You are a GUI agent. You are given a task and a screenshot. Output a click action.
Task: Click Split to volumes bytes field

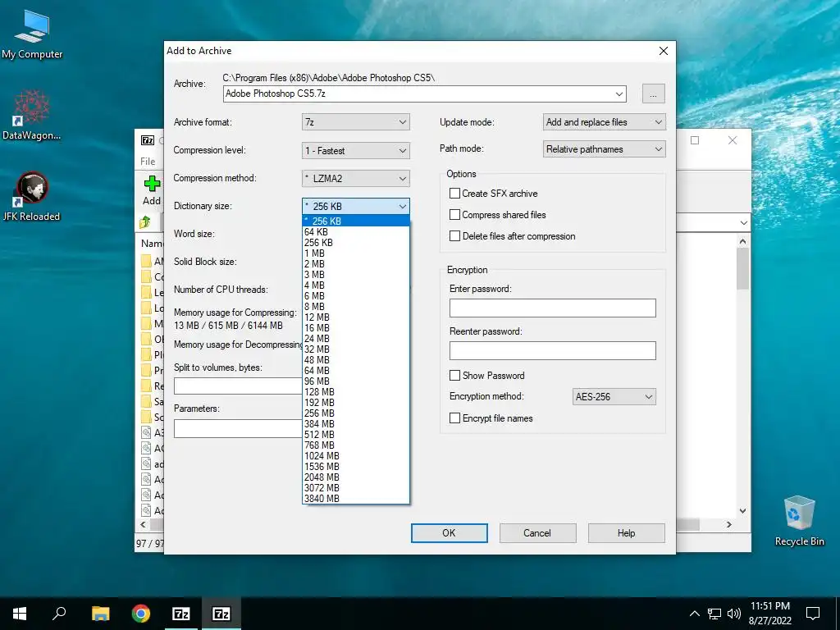pyautogui.click(x=238, y=386)
